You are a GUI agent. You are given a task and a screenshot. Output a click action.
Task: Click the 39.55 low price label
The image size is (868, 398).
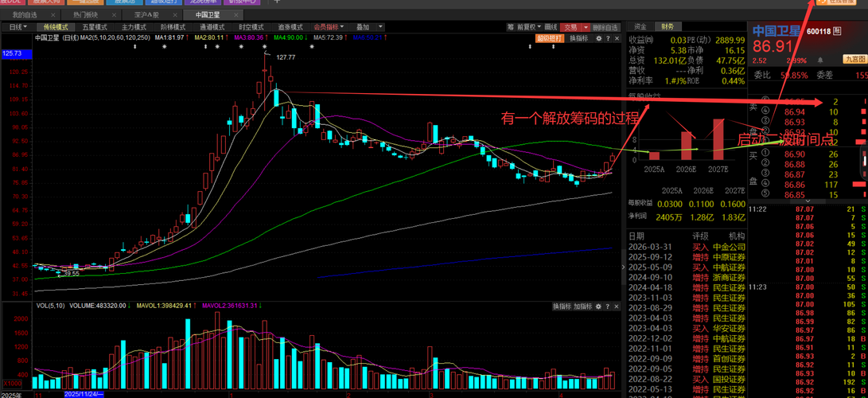click(x=70, y=274)
